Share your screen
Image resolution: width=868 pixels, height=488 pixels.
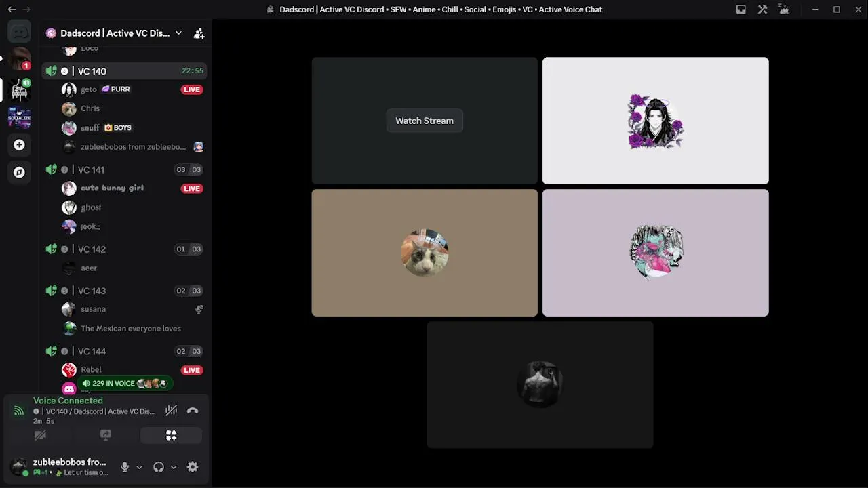coord(106,435)
